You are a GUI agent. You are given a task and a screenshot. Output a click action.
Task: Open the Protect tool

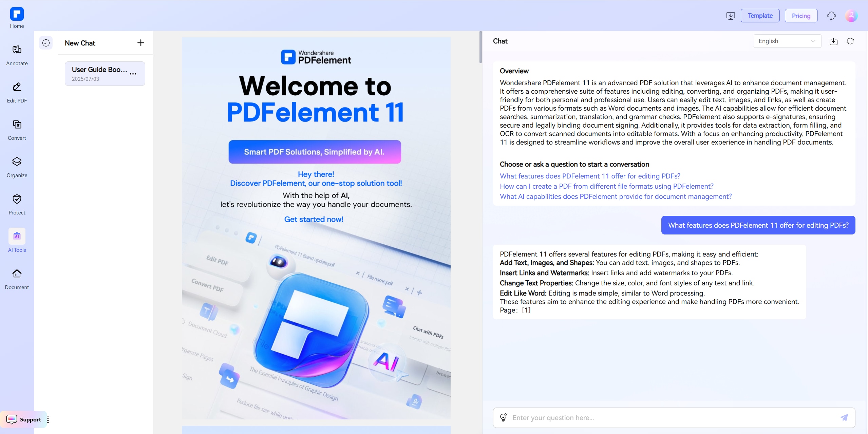pos(17,204)
